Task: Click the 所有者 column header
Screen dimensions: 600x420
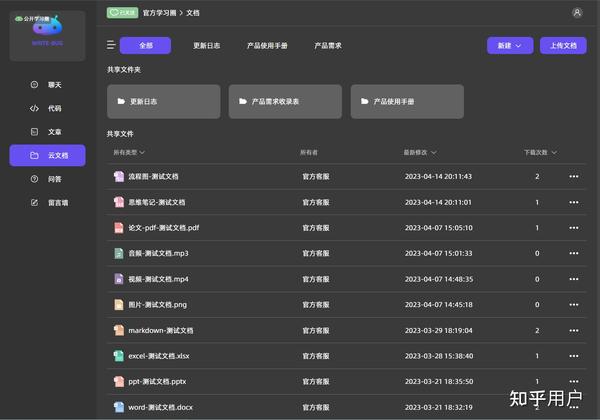Action: 308,152
